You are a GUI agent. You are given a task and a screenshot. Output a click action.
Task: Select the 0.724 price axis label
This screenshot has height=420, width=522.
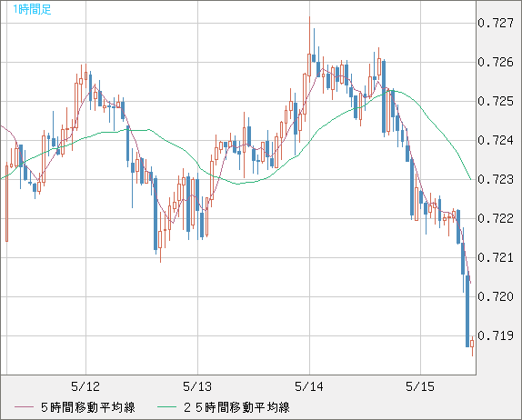click(496, 140)
